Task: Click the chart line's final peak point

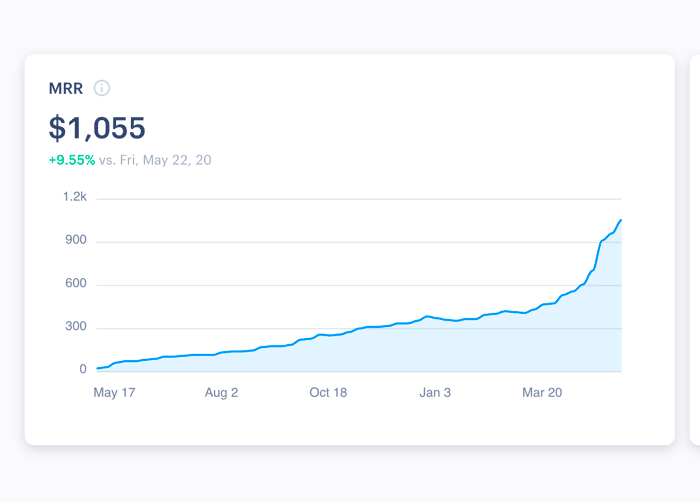Action: click(621, 220)
